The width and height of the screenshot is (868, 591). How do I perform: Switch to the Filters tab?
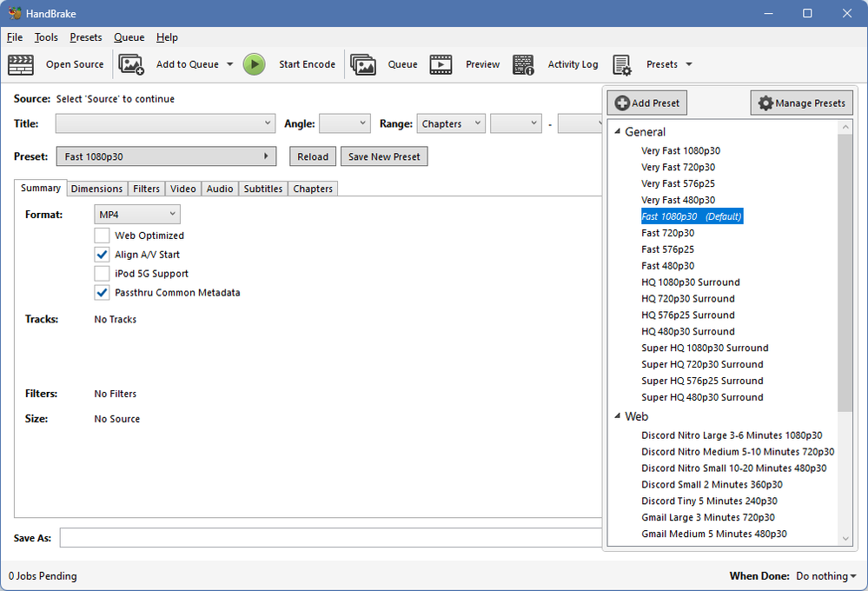point(146,189)
